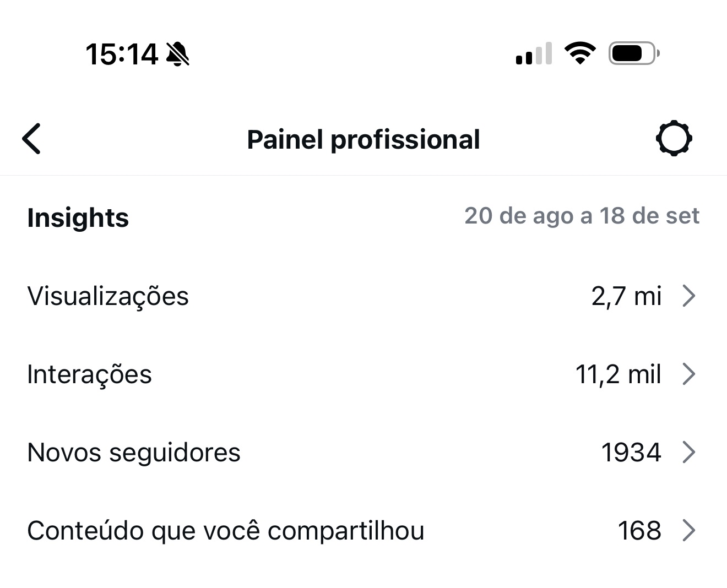Change the date range 20 de ago a 18 de set
This screenshot has height=588, width=727.
tap(582, 216)
